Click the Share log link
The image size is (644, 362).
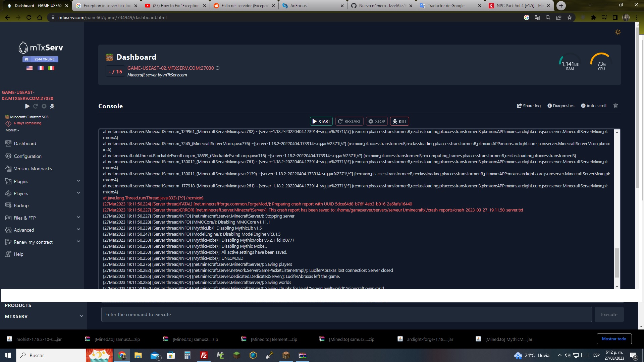tap(529, 106)
